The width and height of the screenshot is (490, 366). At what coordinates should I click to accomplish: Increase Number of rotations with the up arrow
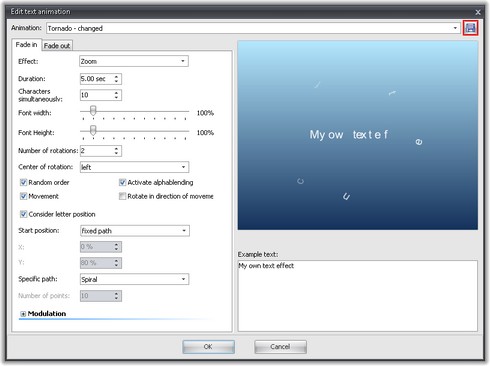coord(116,148)
